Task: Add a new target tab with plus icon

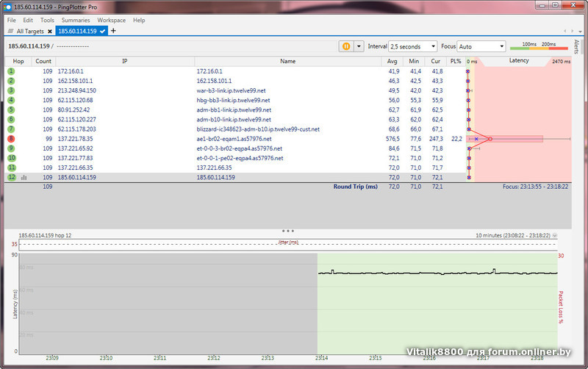Action: 113,31
